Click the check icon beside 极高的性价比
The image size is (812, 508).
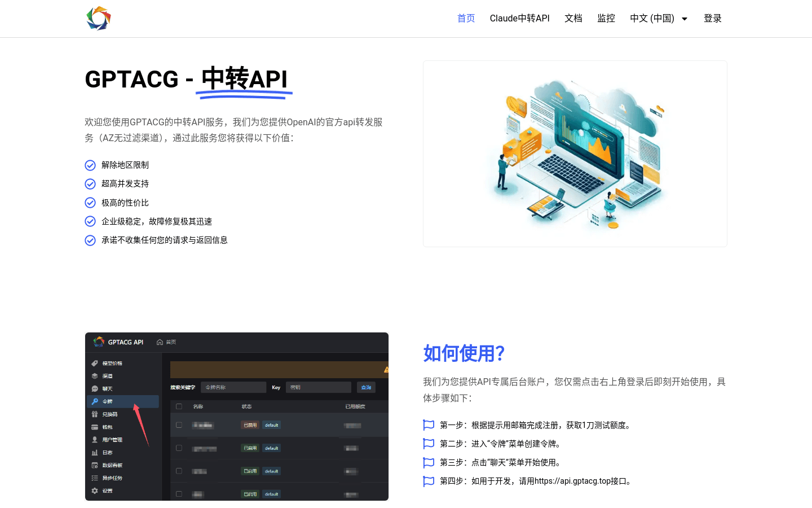point(90,203)
